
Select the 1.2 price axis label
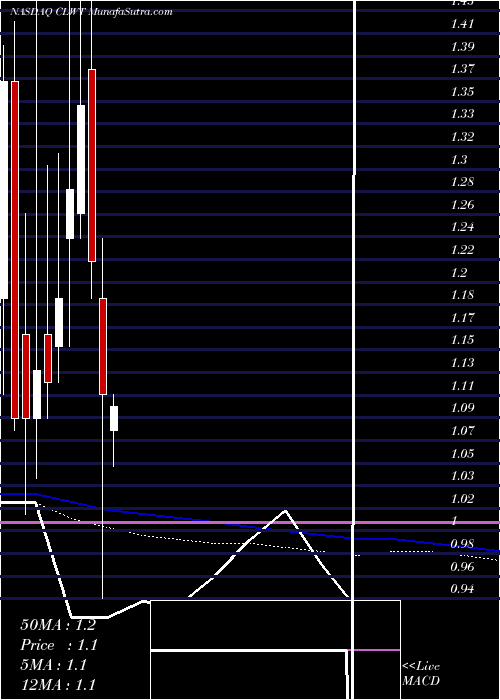coord(459,273)
